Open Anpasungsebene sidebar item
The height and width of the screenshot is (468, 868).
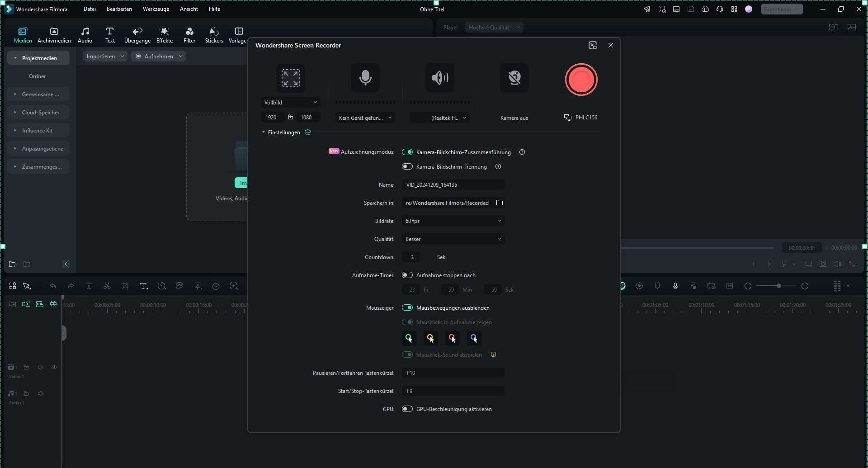[38, 148]
